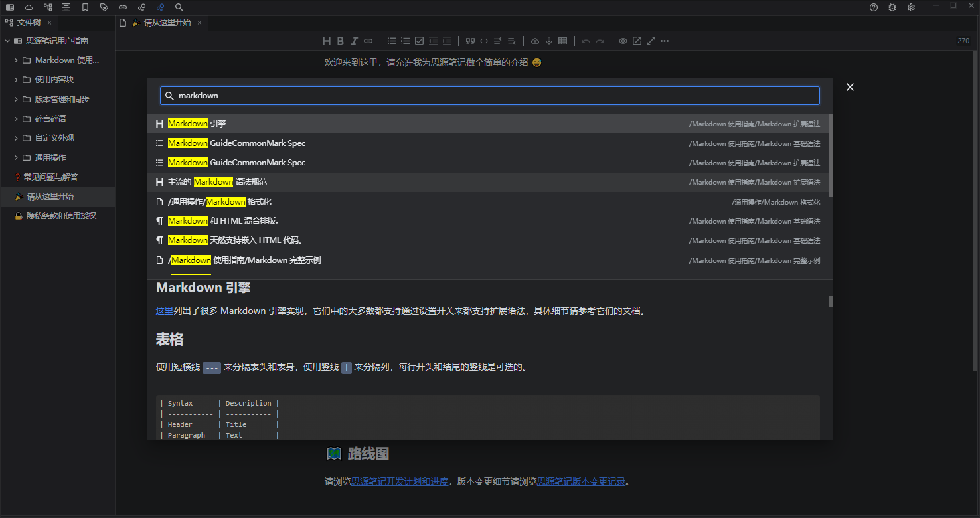Open the cloud sync icon in top toolbar

pyautogui.click(x=29, y=7)
